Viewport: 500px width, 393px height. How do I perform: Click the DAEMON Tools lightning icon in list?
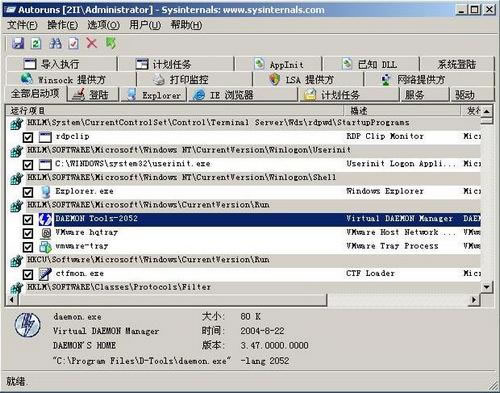(45, 219)
